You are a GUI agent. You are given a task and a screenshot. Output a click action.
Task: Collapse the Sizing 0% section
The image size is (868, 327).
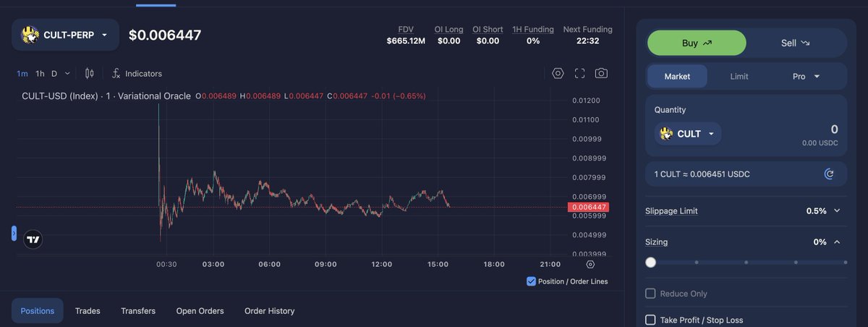pyautogui.click(x=827, y=242)
